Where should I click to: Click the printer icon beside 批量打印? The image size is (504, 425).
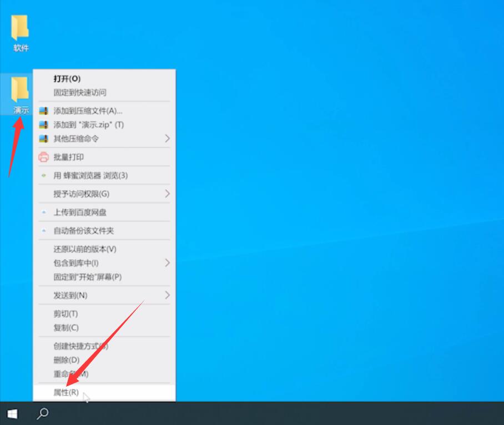point(43,157)
